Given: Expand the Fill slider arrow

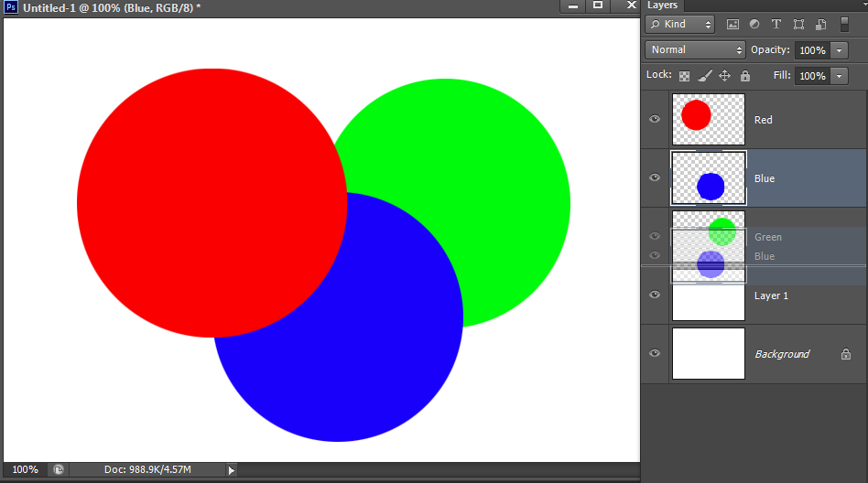Looking at the screenshot, I should [840, 76].
